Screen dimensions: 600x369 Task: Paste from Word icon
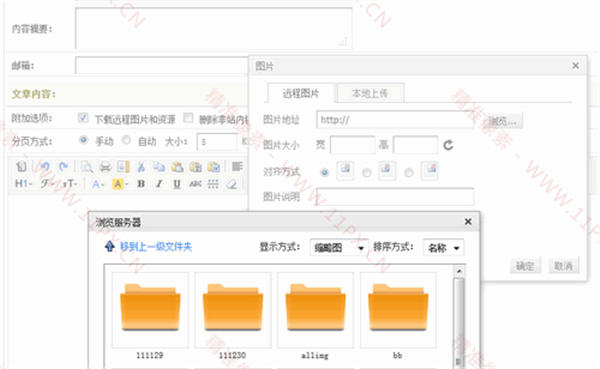[x=214, y=167]
